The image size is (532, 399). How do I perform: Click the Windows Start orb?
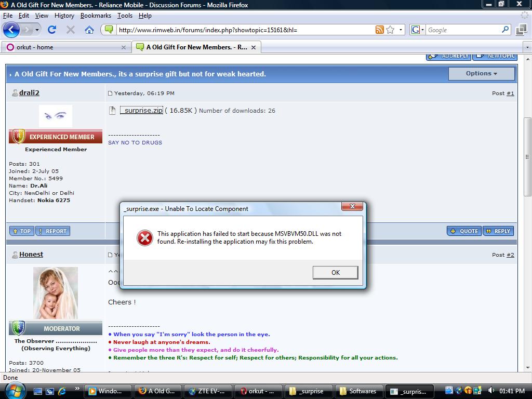coord(14,390)
